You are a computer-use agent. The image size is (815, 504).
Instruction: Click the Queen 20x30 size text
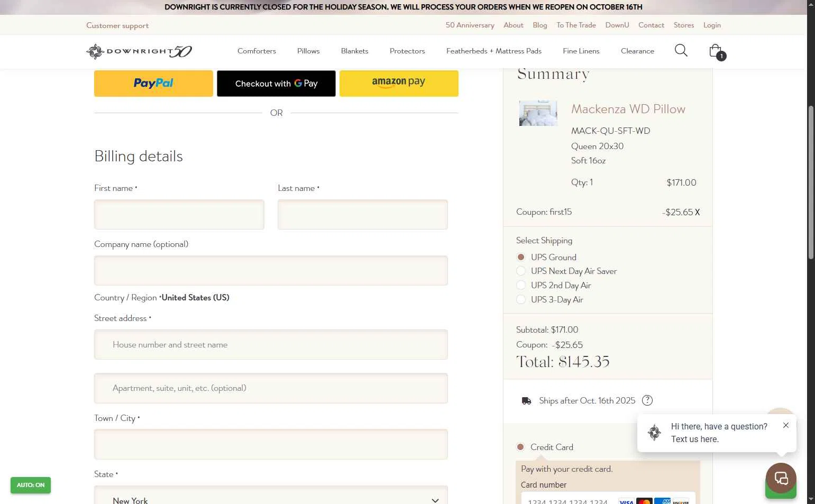click(x=597, y=146)
